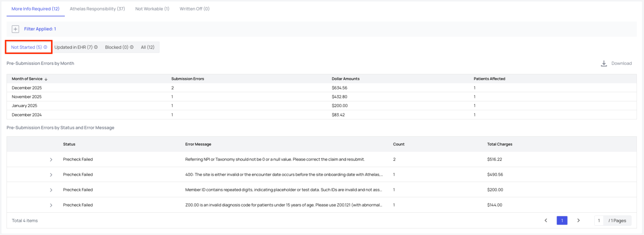The height and width of the screenshot is (235, 644).
Task: Open the More Info Required (12) tab
Action: click(35, 9)
